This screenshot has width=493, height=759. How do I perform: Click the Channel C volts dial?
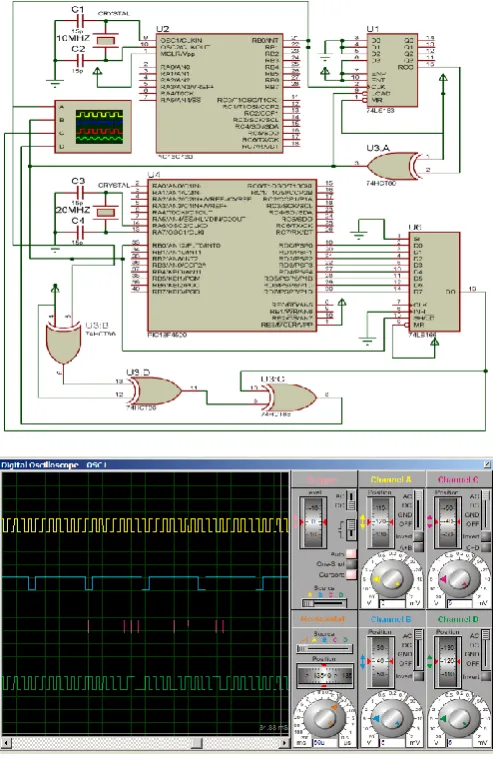coord(459,579)
